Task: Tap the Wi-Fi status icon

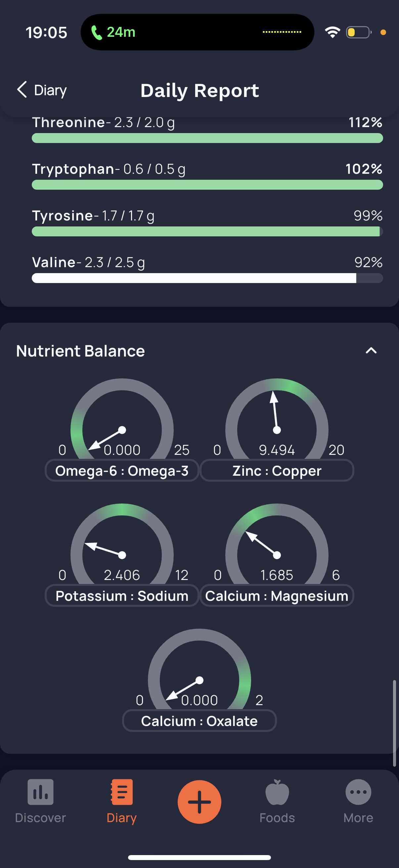Action: 332,32
